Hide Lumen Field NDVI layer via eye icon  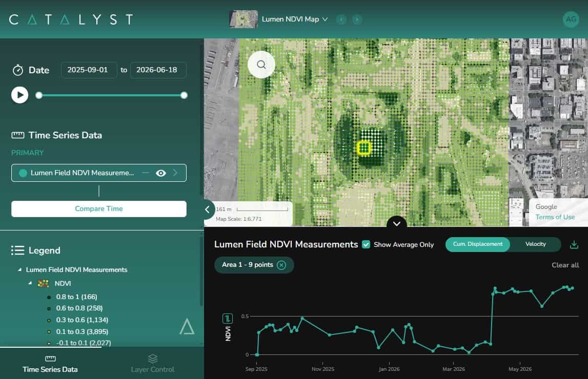pos(161,173)
